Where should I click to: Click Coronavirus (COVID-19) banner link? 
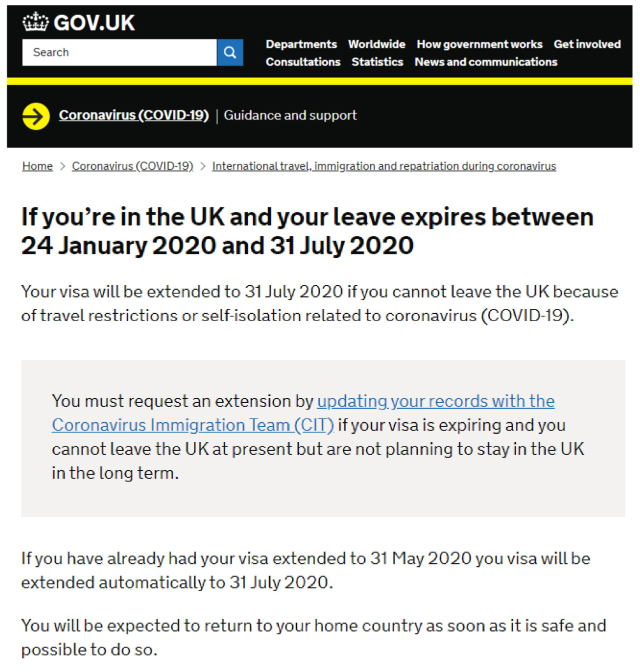tap(133, 115)
